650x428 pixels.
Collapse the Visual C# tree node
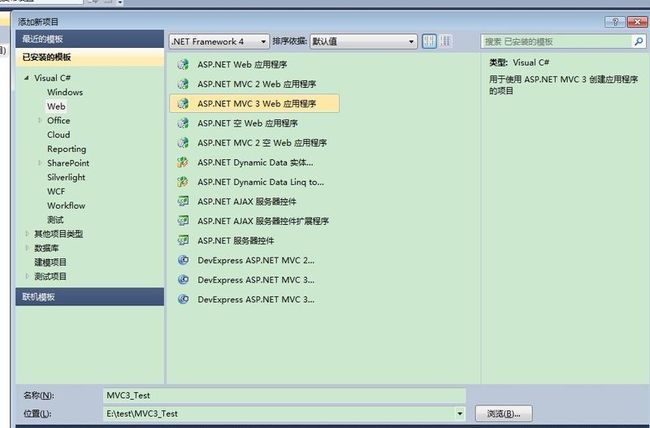[27, 78]
